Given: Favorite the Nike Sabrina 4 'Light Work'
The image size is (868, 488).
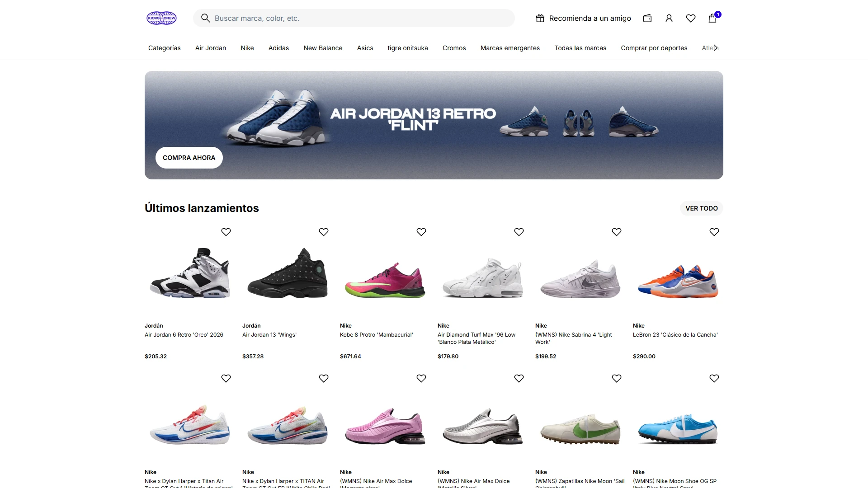Looking at the screenshot, I should tap(617, 232).
